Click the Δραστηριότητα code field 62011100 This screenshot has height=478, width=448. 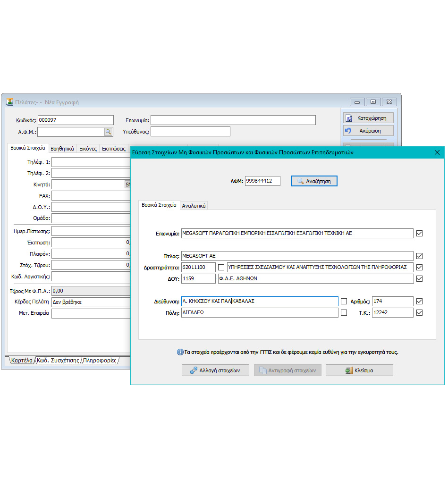click(198, 267)
